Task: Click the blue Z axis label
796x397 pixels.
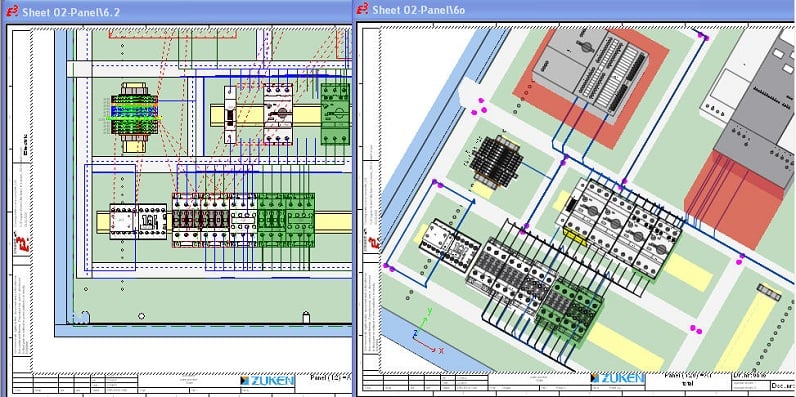Action: tap(414, 333)
